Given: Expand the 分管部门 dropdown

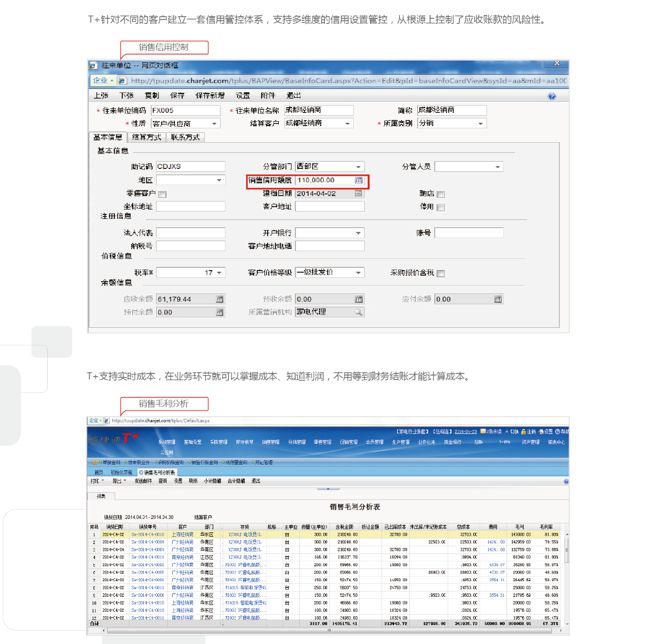Looking at the screenshot, I should tap(358, 167).
